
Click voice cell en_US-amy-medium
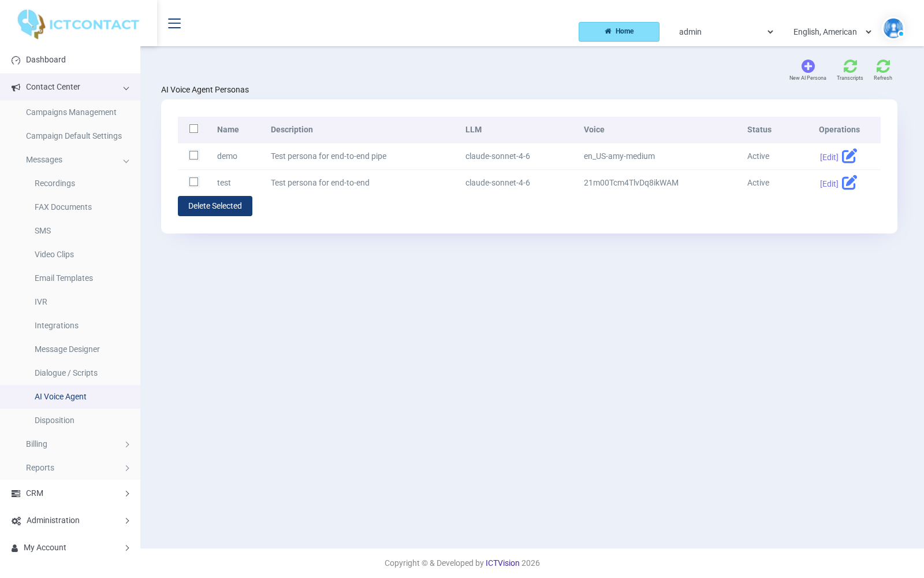pos(619,156)
